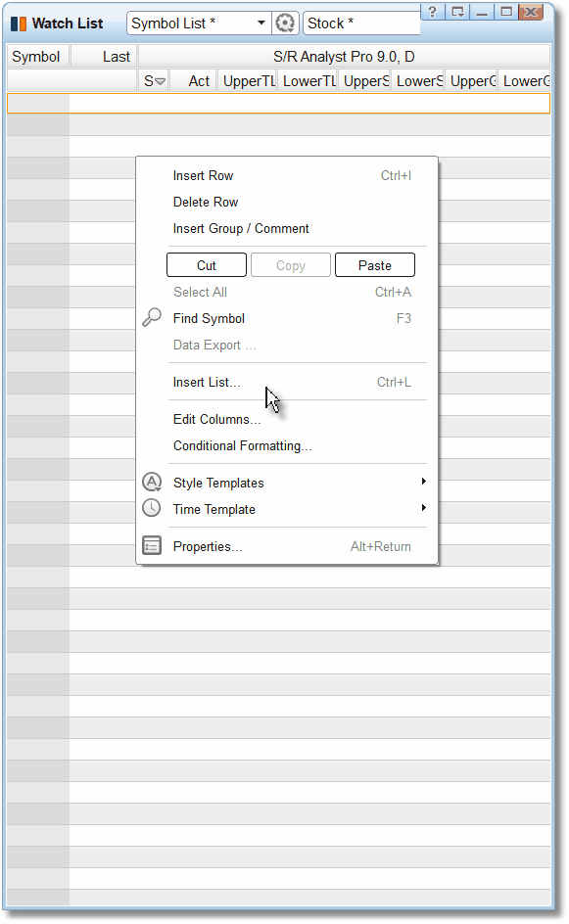This screenshot has width=569, height=924.
Task: Open the Symbol List dropdown arrow
Action: (x=261, y=23)
